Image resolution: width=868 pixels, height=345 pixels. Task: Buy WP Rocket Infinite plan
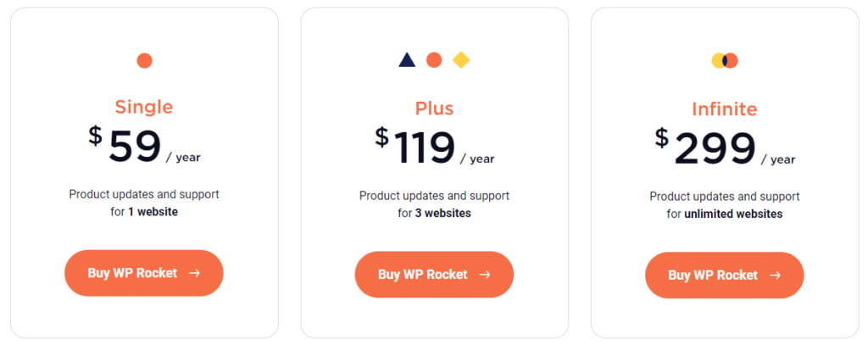click(713, 275)
